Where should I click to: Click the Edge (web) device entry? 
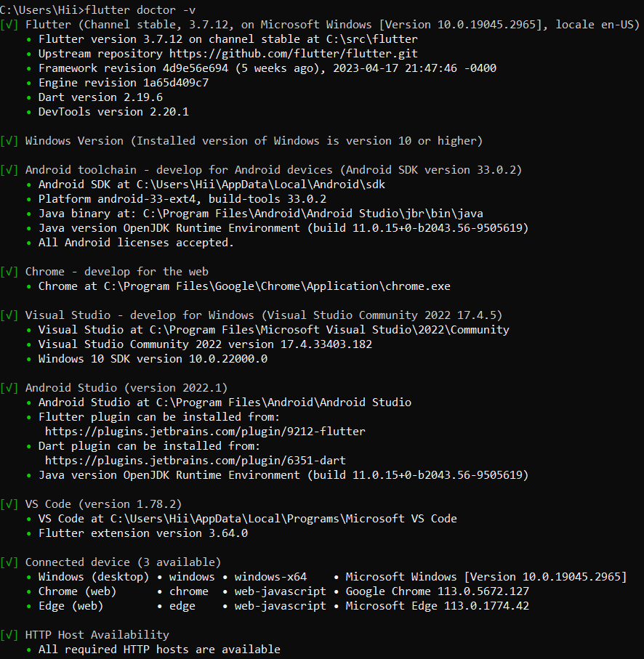click(x=71, y=606)
